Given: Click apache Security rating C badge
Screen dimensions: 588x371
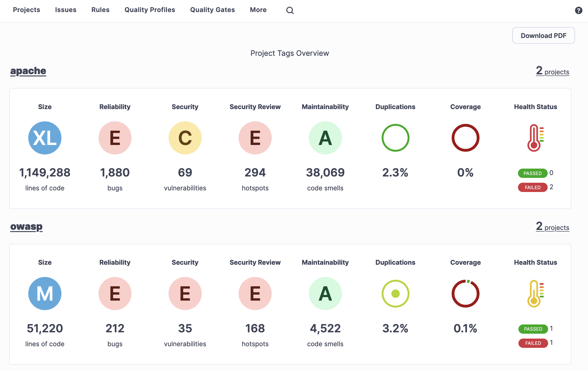Looking at the screenshot, I should 185,138.
